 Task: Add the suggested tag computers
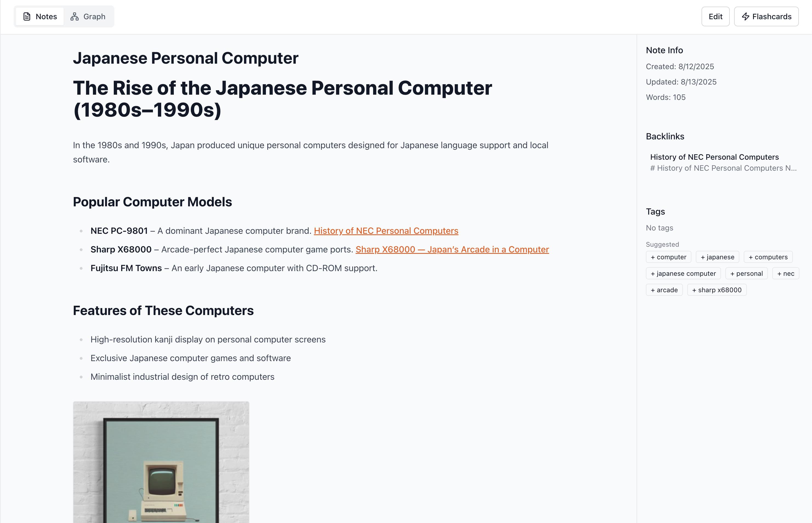click(x=768, y=257)
